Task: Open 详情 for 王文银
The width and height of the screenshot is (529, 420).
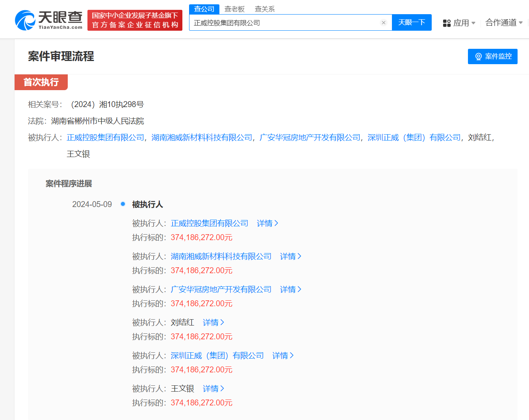Action: [x=213, y=389]
